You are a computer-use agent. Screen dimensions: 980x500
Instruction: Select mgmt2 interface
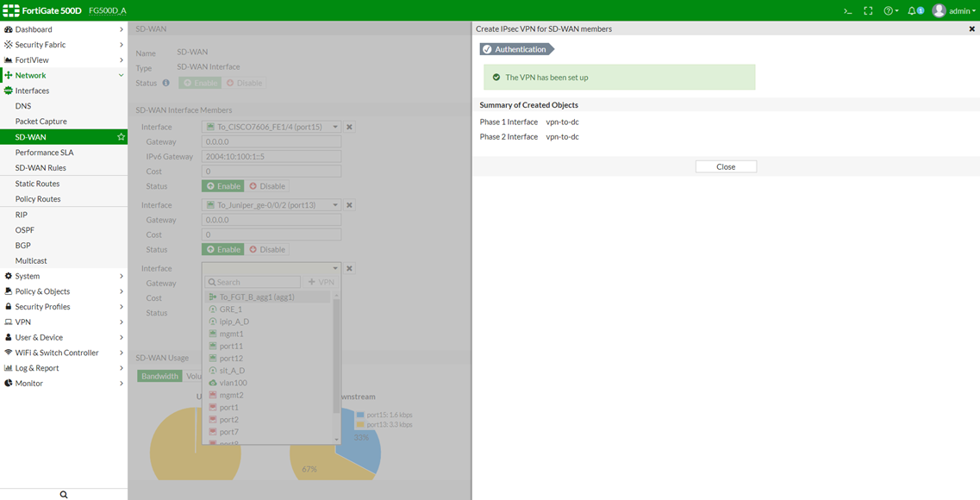(x=267, y=395)
